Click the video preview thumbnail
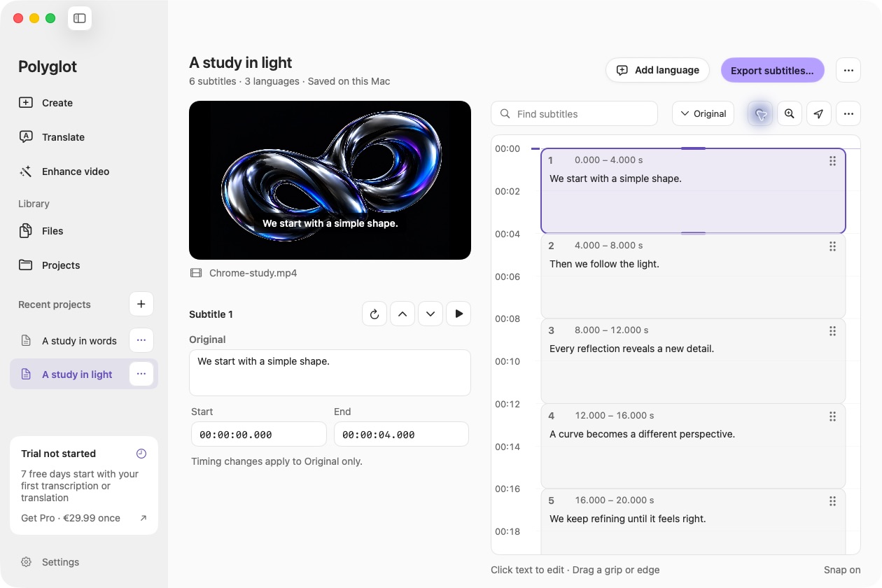The width and height of the screenshot is (882, 588). pos(330,180)
